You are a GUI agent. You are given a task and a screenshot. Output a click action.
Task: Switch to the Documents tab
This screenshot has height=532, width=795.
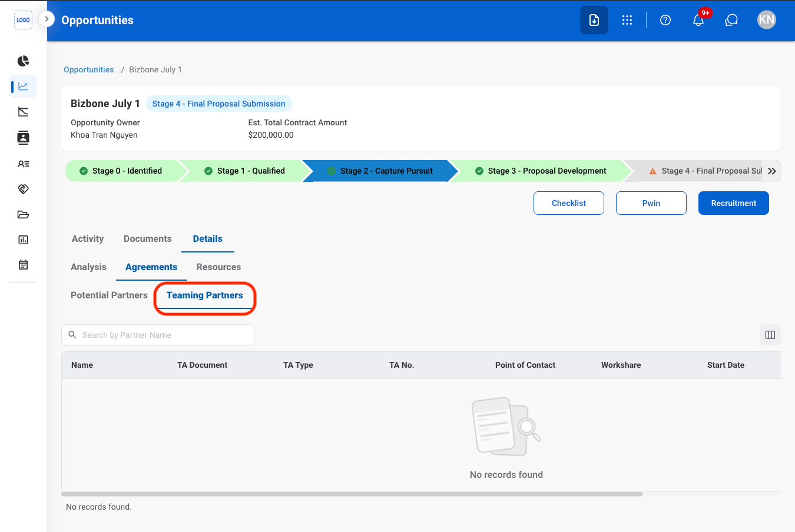coord(147,238)
